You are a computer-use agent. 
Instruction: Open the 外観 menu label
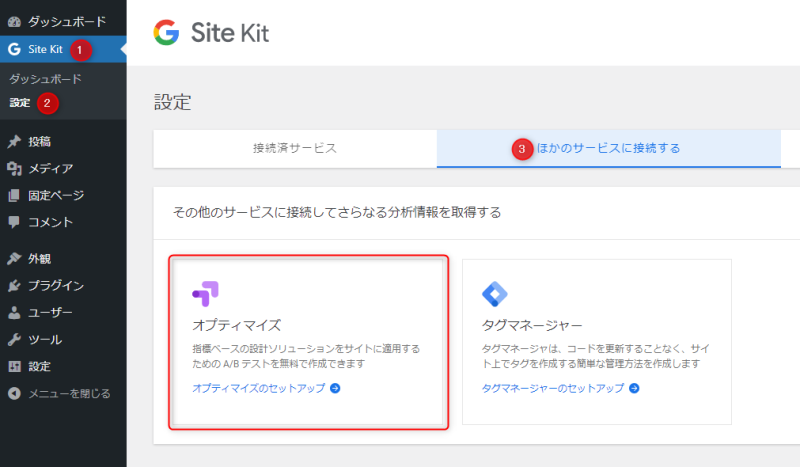[39, 259]
